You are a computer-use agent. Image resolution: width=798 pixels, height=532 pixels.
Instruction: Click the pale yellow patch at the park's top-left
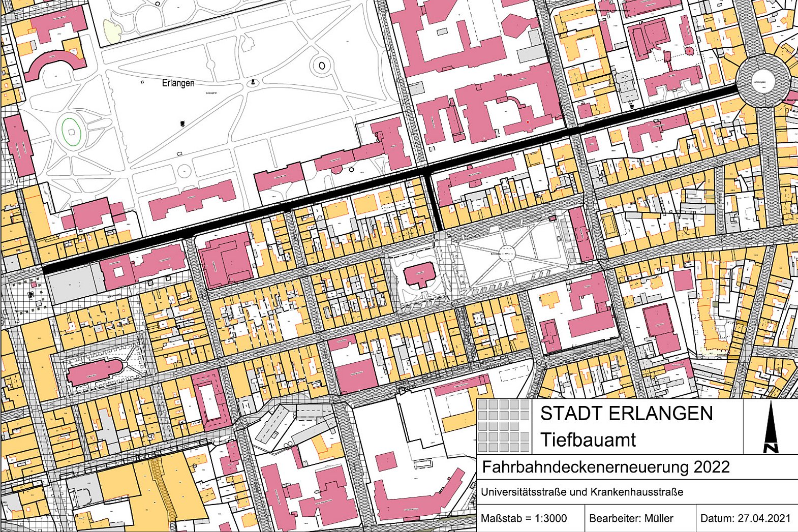click(112, 30)
